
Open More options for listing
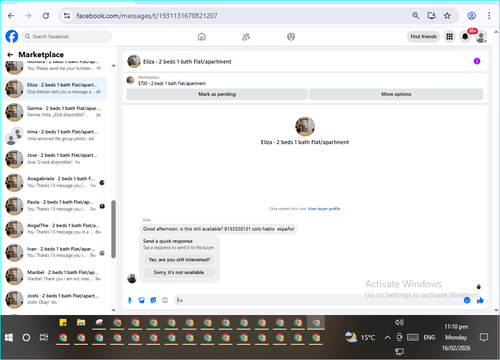coord(396,94)
